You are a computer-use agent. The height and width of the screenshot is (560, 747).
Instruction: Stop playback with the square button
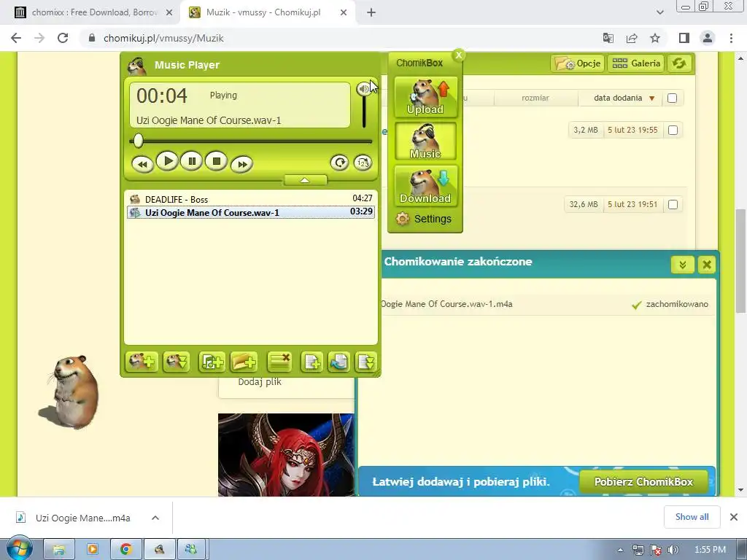tap(216, 161)
